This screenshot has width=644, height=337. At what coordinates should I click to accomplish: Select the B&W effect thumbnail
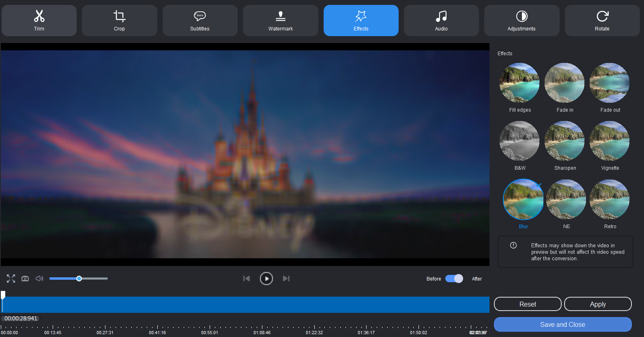coord(519,141)
